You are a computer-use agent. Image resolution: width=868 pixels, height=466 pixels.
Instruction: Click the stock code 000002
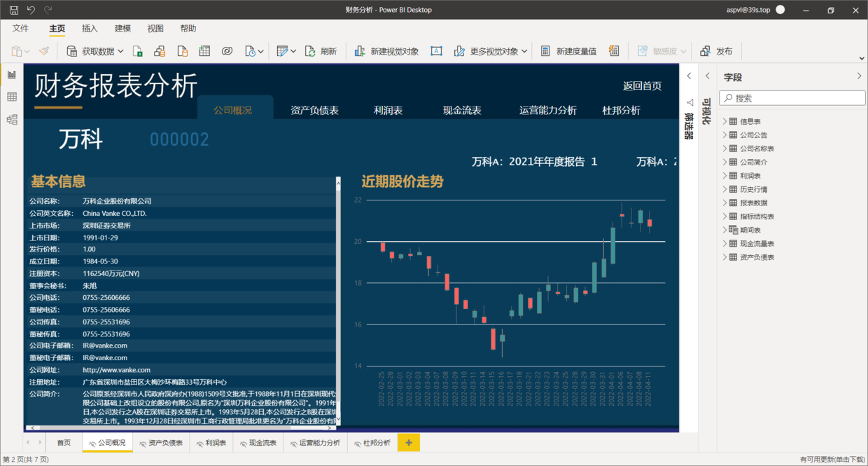click(x=179, y=139)
